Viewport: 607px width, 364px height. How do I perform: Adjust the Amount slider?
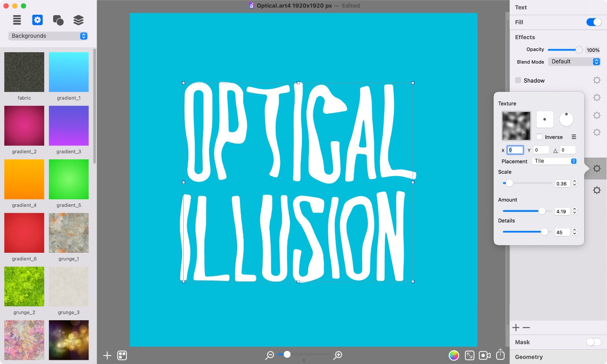[x=527, y=211]
